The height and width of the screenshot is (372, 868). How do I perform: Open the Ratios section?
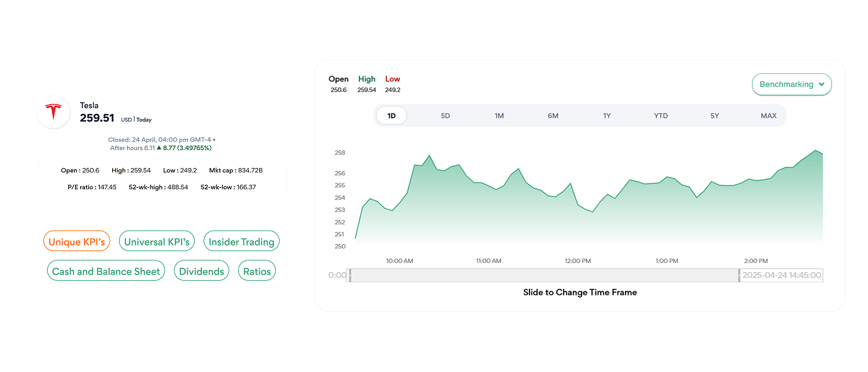pos(257,272)
